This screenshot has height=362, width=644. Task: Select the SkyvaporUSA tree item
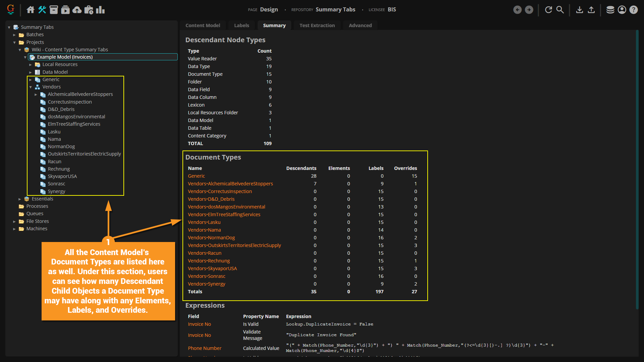(62, 176)
